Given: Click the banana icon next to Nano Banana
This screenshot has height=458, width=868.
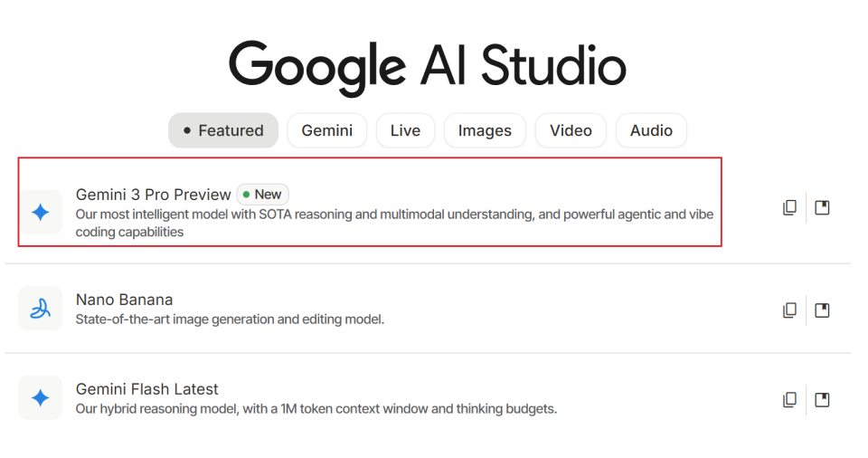Looking at the screenshot, I should 41,310.
